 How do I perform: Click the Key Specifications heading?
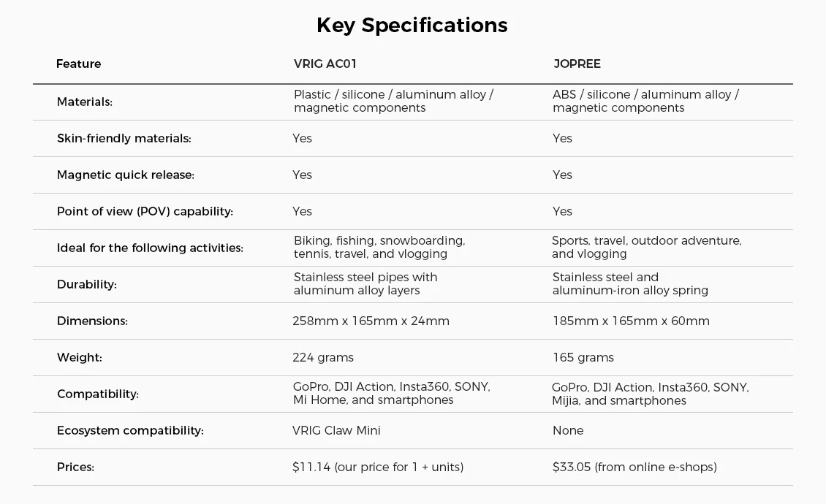[x=412, y=26]
